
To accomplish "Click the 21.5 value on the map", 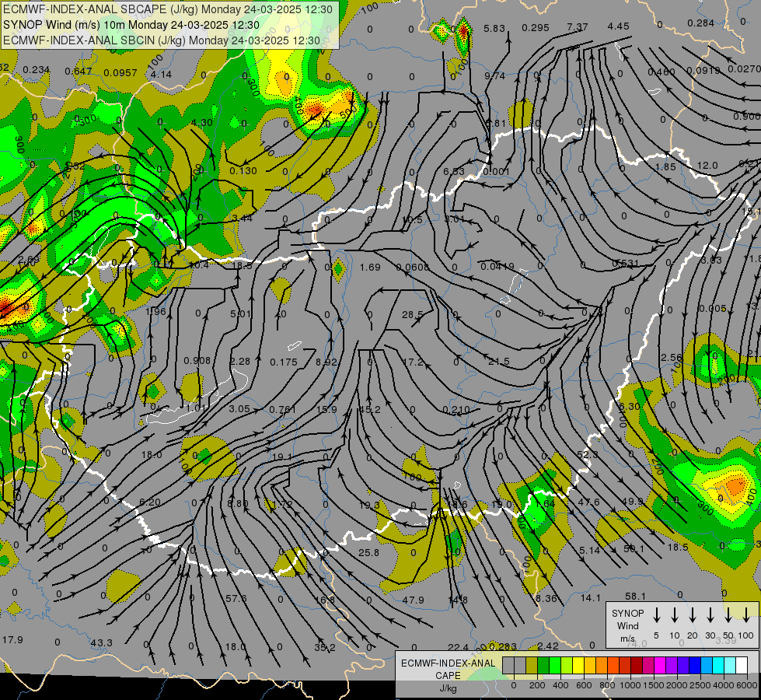I will click(x=499, y=362).
